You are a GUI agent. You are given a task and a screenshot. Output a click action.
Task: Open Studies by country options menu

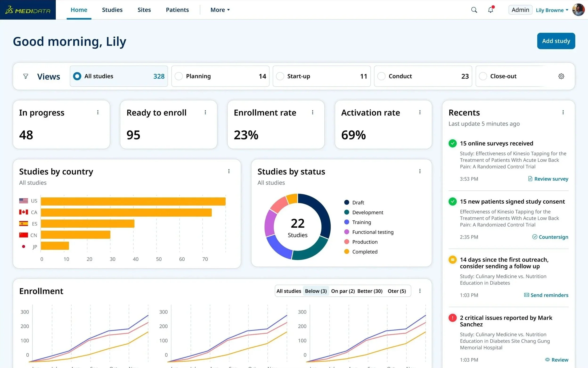click(x=229, y=171)
